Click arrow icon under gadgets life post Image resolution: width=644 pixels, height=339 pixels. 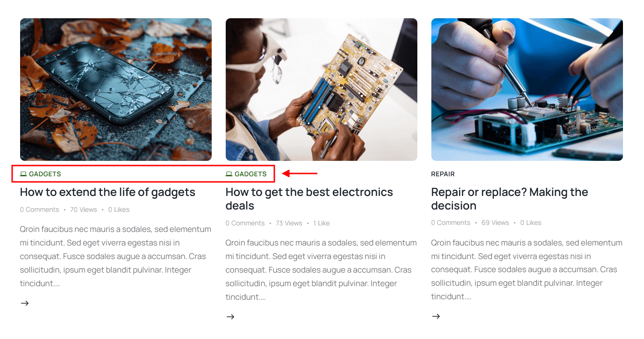click(x=25, y=303)
